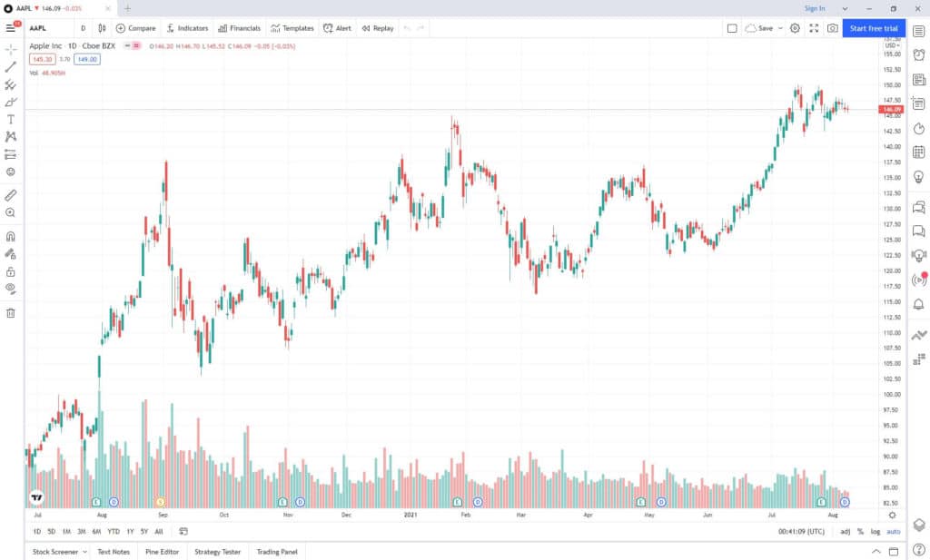
Task: Open the Save options arrow
Action: point(780,28)
